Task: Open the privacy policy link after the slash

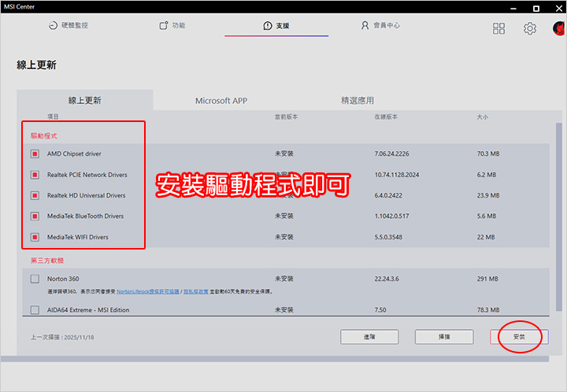Action: (x=196, y=291)
